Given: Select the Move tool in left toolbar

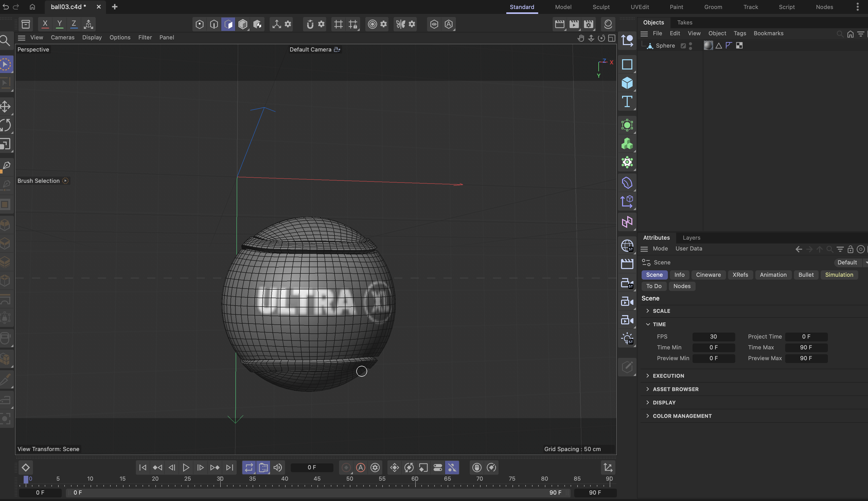Looking at the screenshot, I should click(x=5, y=106).
